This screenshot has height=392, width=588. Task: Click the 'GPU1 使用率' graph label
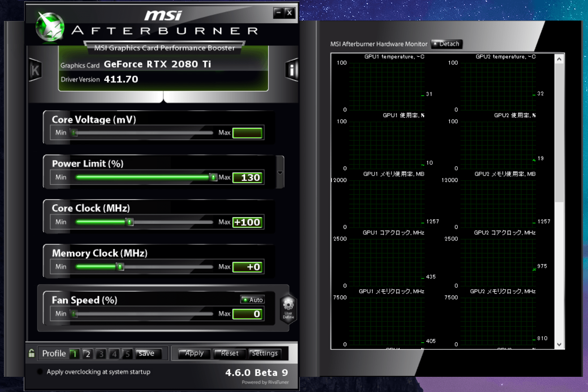pos(404,115)
